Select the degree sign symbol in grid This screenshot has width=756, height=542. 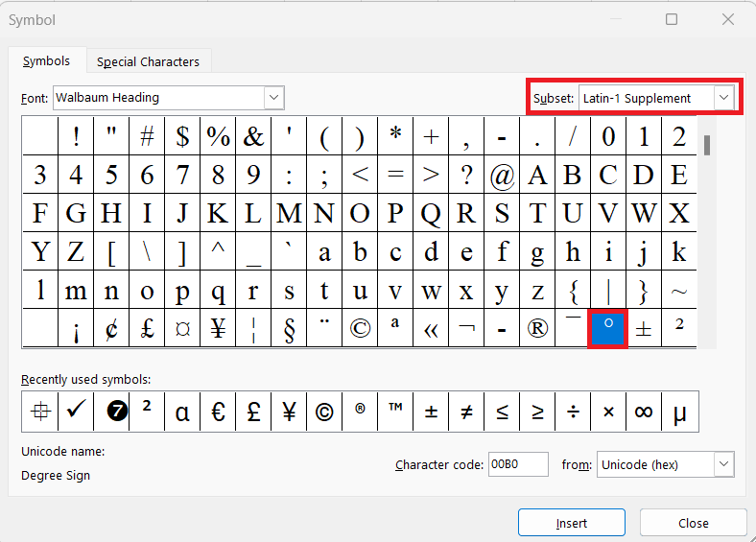click(608, 328)
